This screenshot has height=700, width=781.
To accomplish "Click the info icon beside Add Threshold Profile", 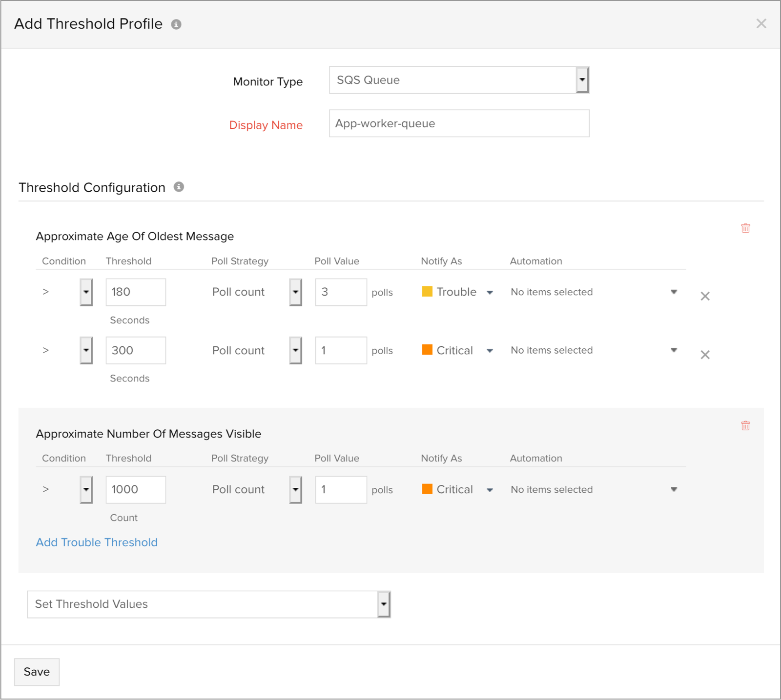I will (177, 23).
